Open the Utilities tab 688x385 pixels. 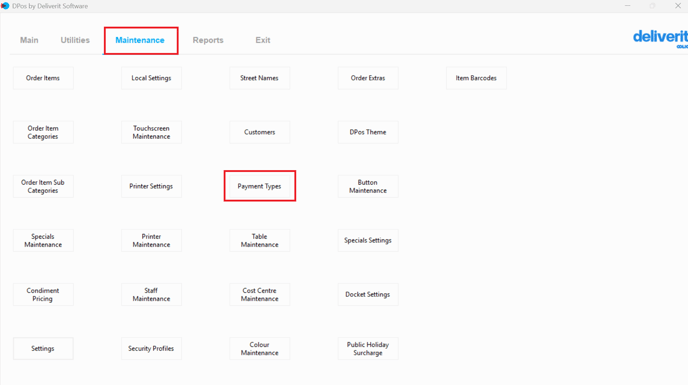click(x=75, y=40)
